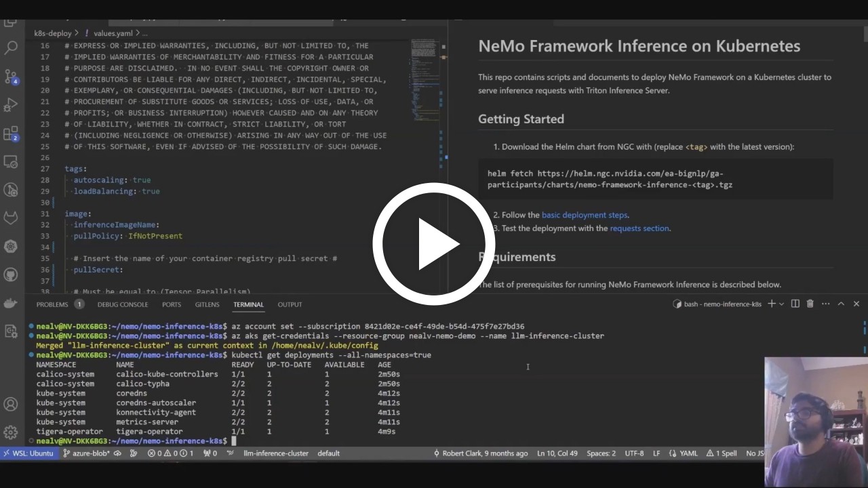Create a new terminal with the plus icon
The height and width of the screenshot is (488, 868).
771,304
